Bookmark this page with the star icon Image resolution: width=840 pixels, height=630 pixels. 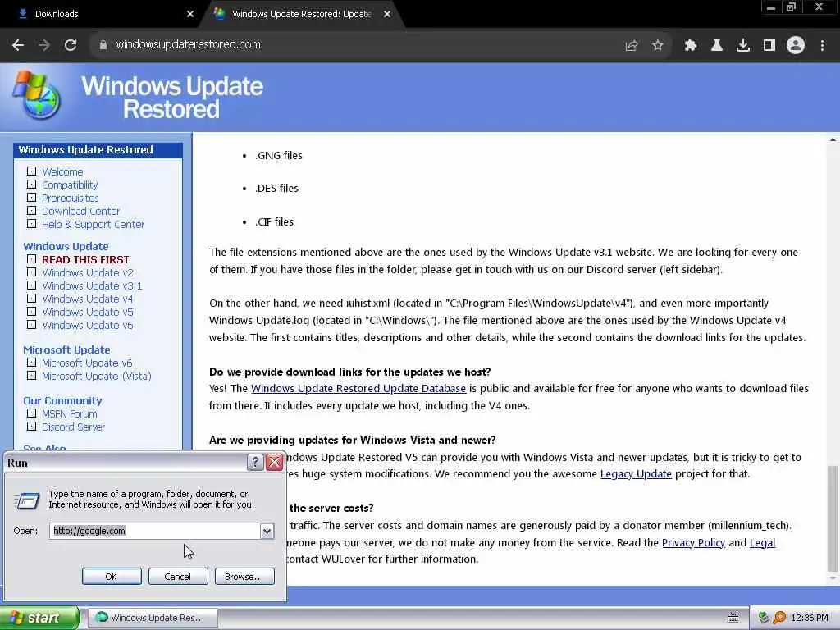pyautogui.click(x=658, y=46)
